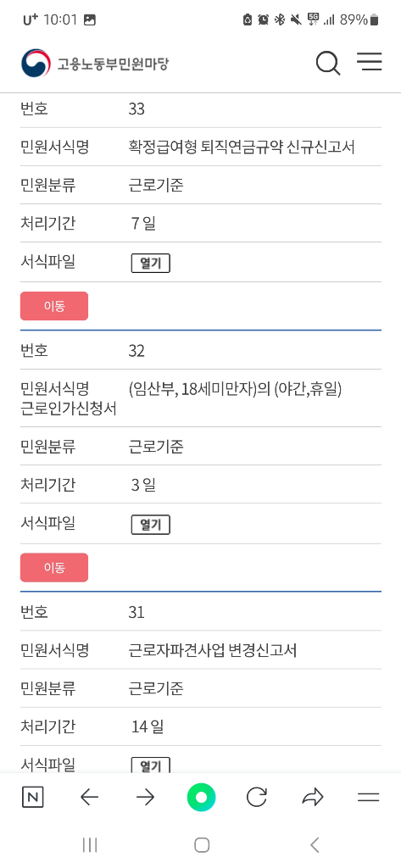Tap the 고용노동부민원마당 logo
Viewport: 401px width, 868px height.
(x=95, y=63)
